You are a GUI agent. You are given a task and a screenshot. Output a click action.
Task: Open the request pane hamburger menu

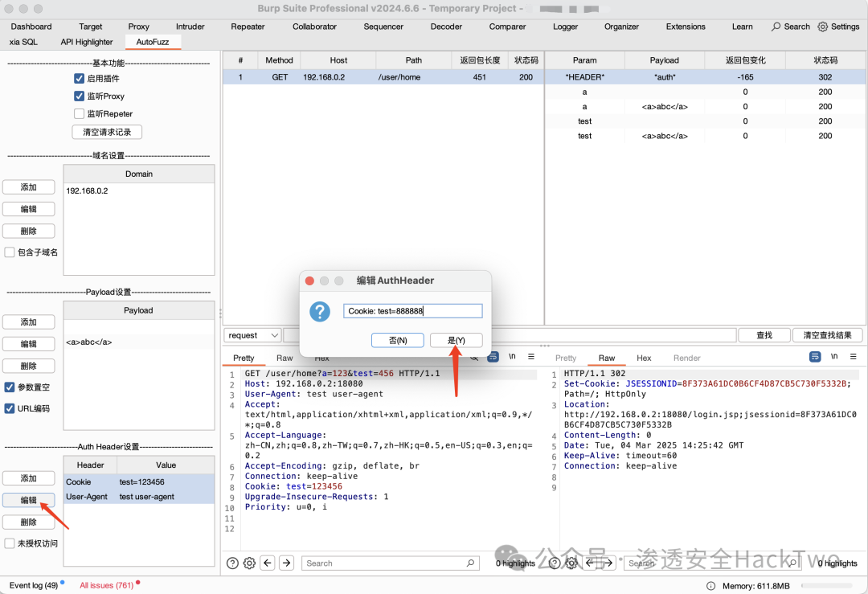click(531, 357)
